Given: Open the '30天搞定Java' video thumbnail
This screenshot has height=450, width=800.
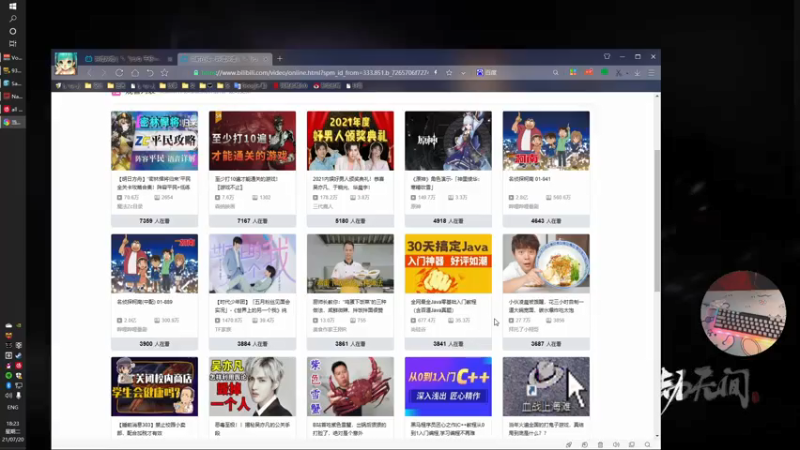Looking at the screenshot, I should pos(448,264).
